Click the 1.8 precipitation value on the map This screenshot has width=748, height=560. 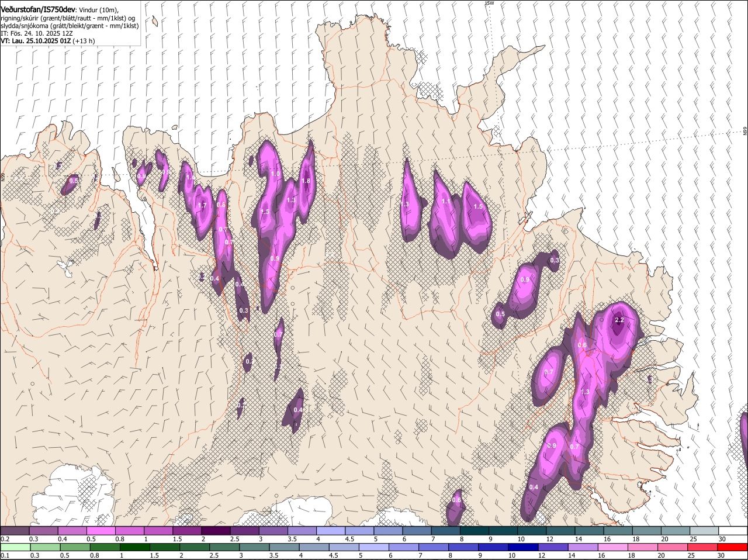306,181
